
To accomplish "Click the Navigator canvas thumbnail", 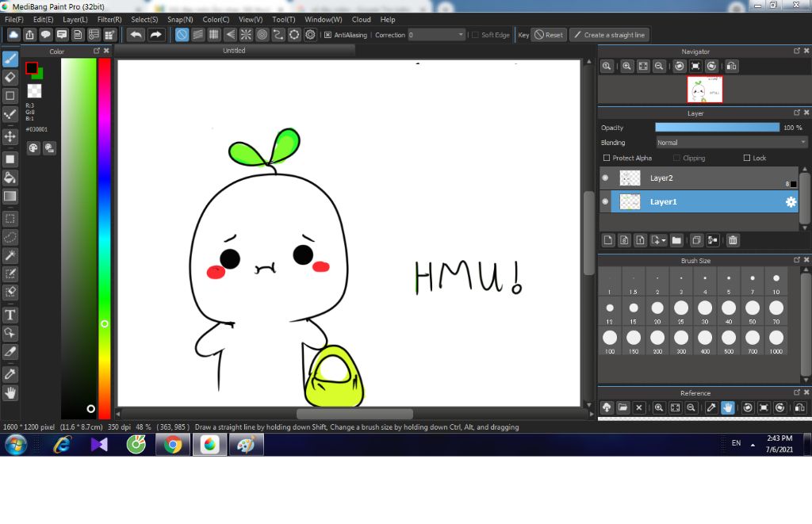I will [704, 89].
